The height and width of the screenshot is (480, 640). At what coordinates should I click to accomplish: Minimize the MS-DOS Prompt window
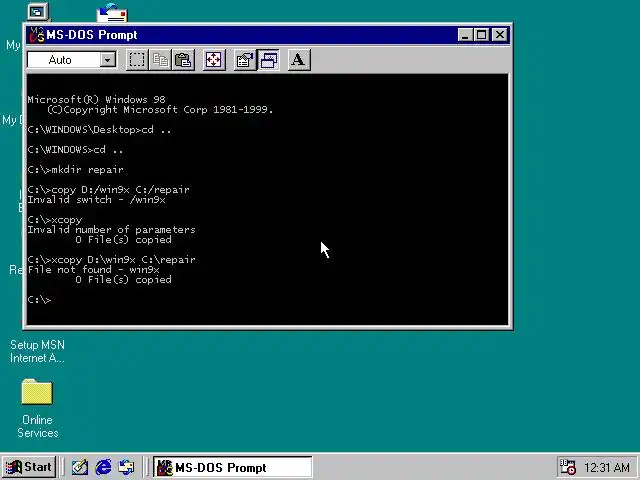click(465, 35)
